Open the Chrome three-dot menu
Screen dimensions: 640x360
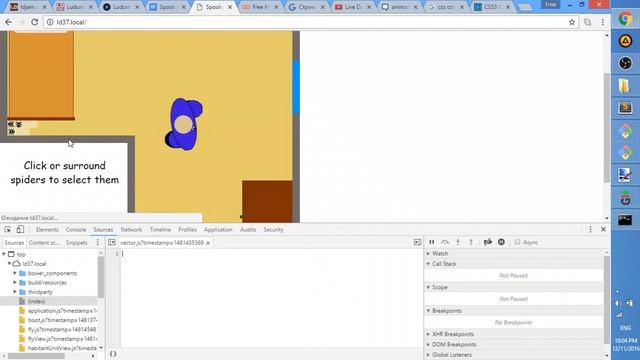[x=602, y=22]
